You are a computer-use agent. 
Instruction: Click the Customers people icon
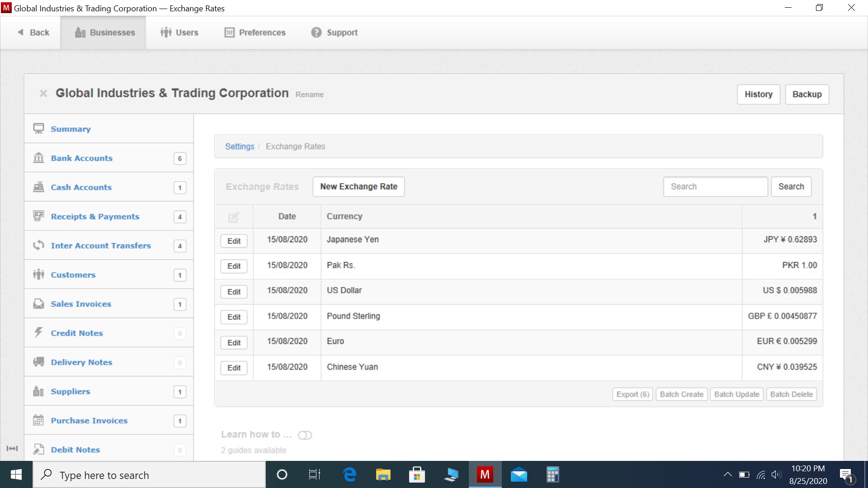38,274
